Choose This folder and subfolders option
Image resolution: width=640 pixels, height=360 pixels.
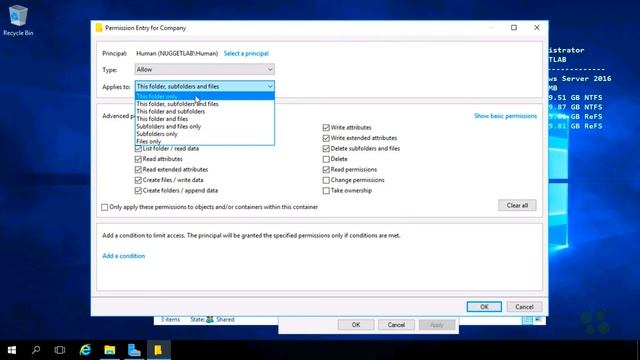pos(204,111)
